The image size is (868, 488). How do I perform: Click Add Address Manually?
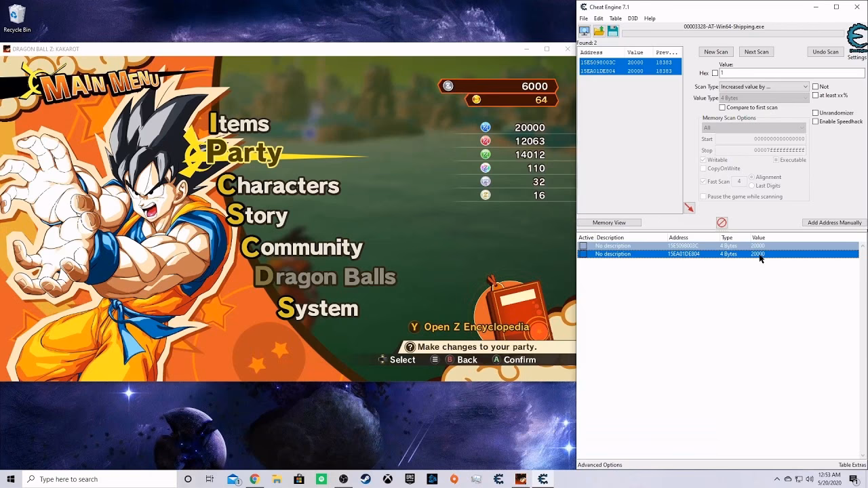tap(835, 222)
